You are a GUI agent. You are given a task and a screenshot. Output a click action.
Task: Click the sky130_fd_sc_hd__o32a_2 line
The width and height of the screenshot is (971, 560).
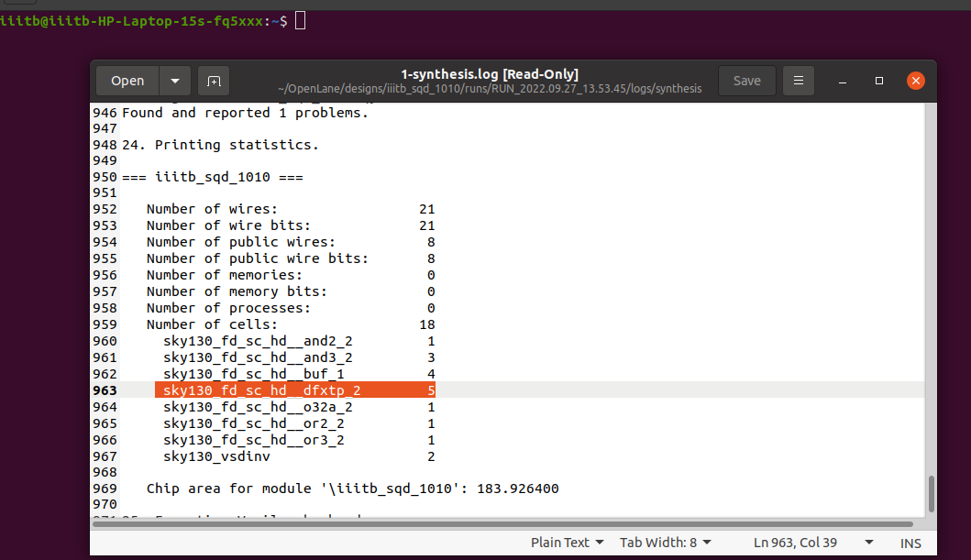click(x=299, y=407)
